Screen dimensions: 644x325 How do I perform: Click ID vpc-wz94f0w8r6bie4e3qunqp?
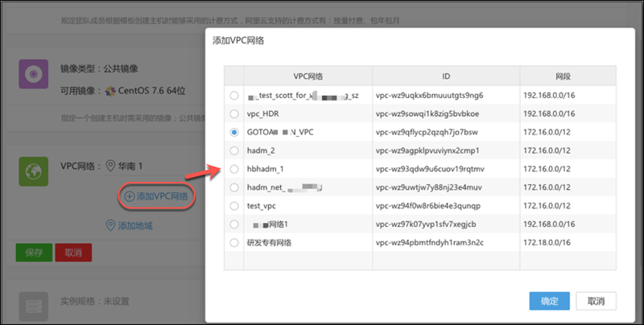428,206
